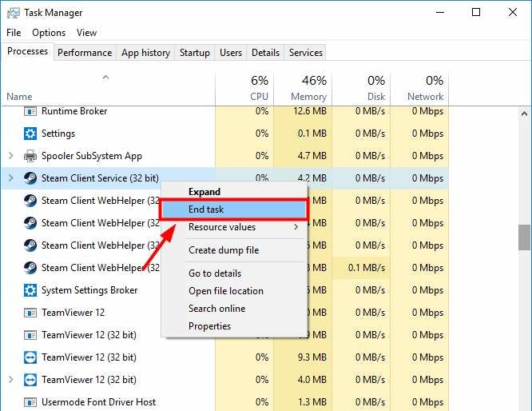Viewport: 532px width, 411px height.
Task: Click the 0.1 MB/s disk value
Action: (367, 268)
